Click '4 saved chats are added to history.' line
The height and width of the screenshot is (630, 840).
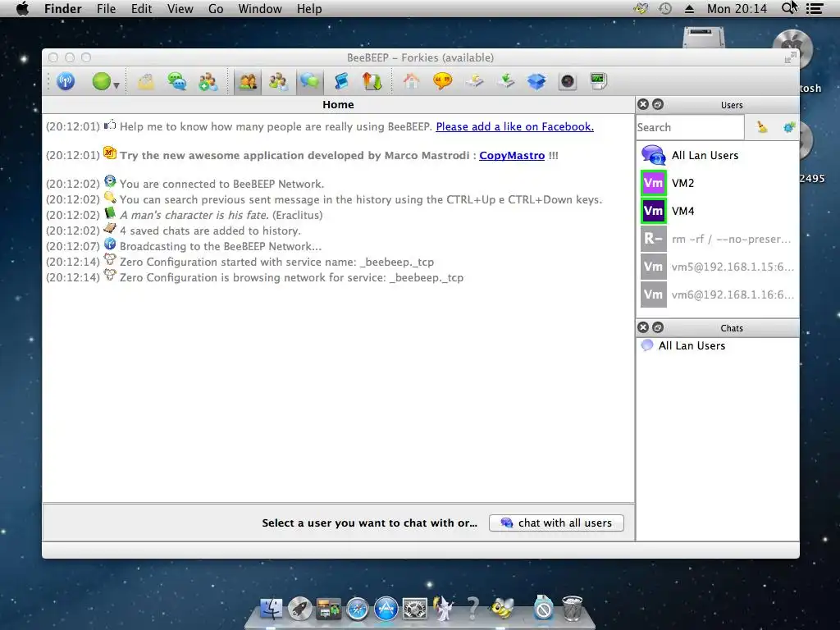pos(210,231)
